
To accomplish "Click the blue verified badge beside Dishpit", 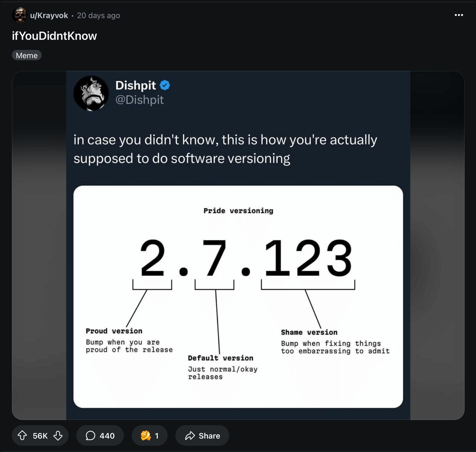I will coord(165,85).
